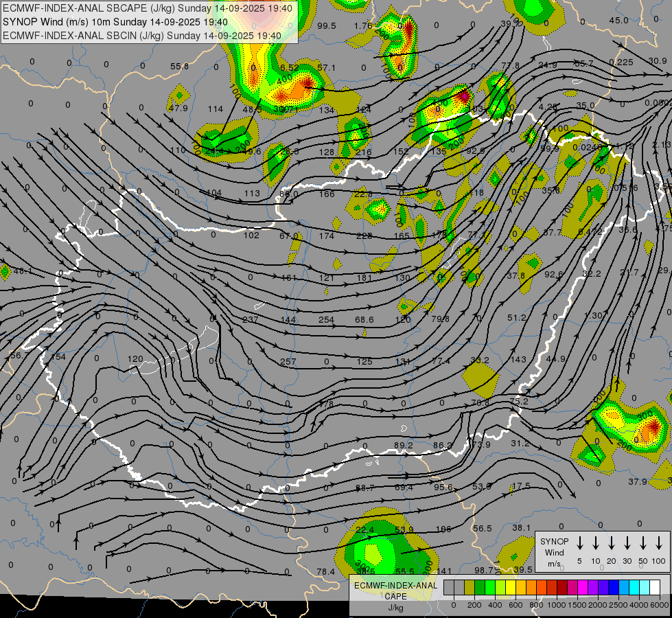Image resolution: width=672 pixels, height=618 pixels.
Task: Click the '154' value at left
Action: click(58, 357)
